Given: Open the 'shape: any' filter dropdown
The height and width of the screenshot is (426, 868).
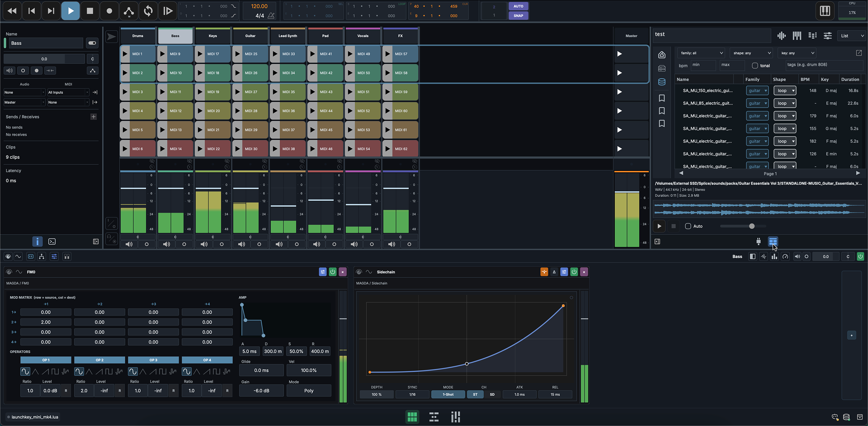Looking at the screenshot, I should (751, 53).
